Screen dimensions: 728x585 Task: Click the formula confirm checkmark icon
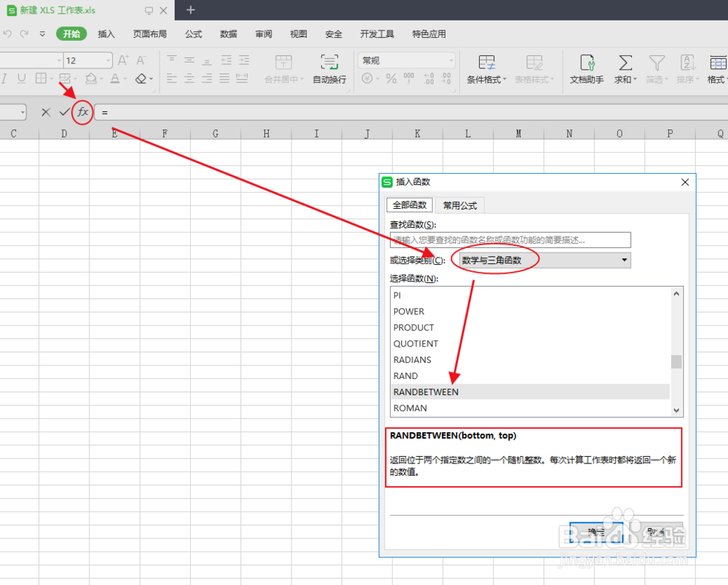pos(65,112)
